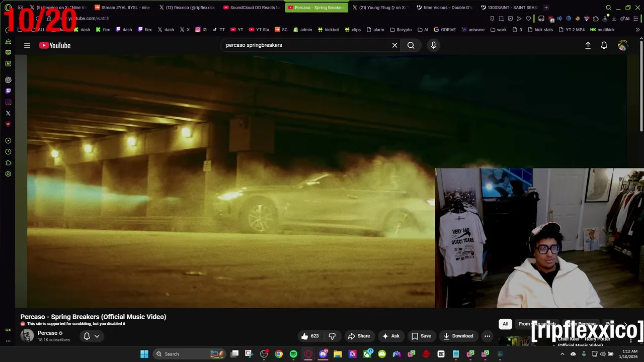Open the volume speaker tray icon

(603, 354)
